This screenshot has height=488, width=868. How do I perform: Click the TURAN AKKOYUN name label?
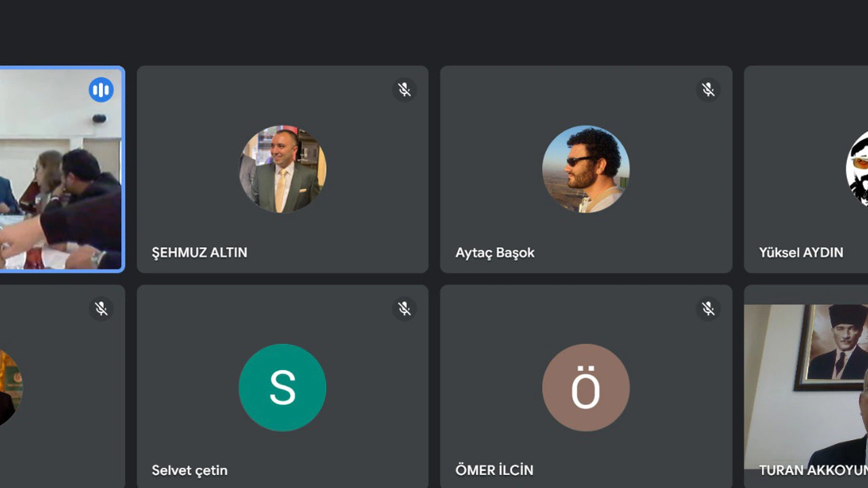(813, 470)
